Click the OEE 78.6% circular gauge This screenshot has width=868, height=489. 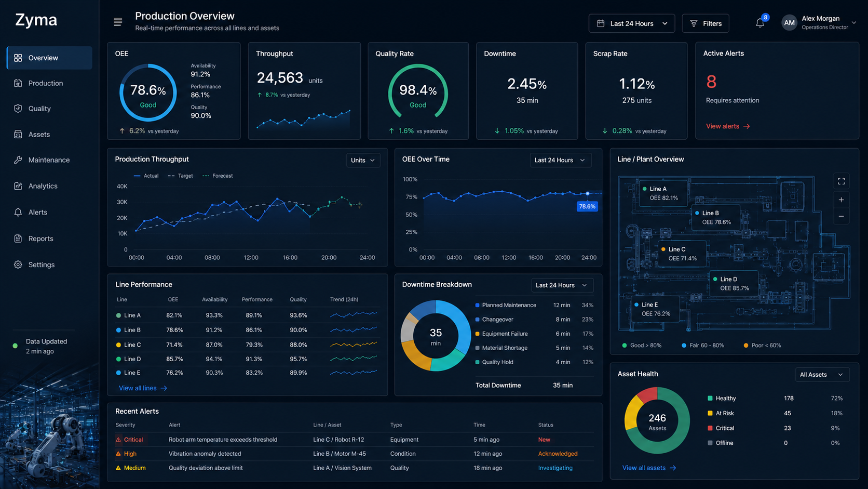[148, 93]
